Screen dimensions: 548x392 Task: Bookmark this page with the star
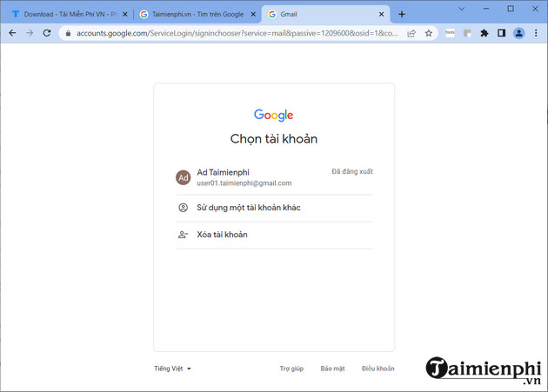tap(429, 34)
